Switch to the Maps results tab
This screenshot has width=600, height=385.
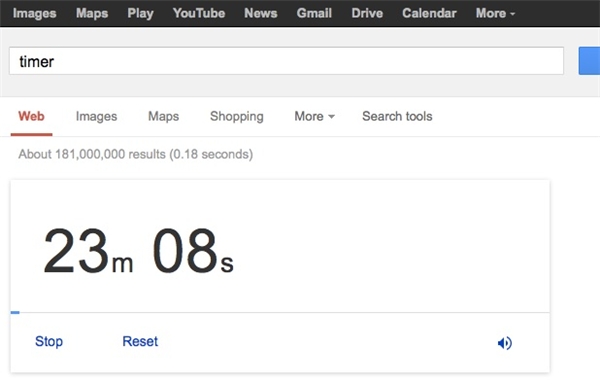click(163, 116)
